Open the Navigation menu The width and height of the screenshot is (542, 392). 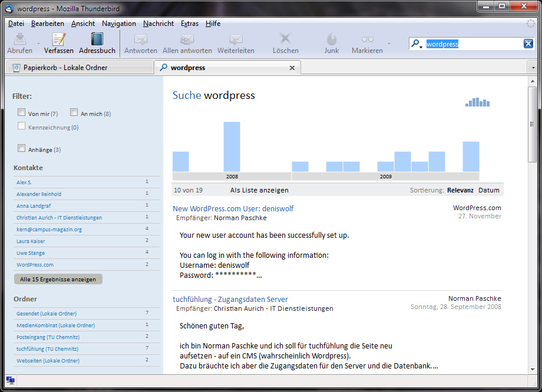[x=119, y=24]
